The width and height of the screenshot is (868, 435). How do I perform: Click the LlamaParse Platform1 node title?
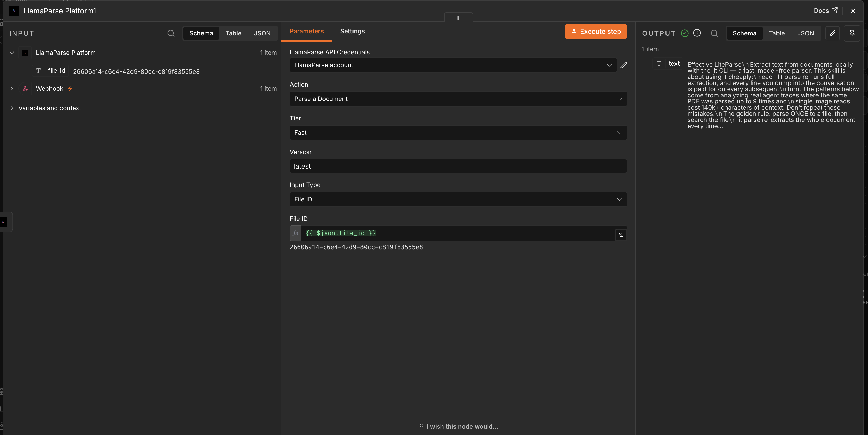[x=60, y=11]
